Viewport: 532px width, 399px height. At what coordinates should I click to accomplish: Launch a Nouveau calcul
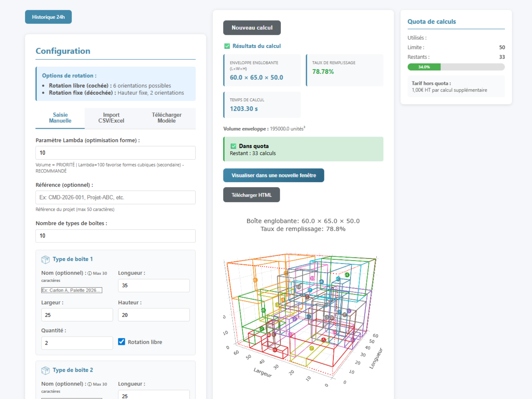tap(252, 28)
